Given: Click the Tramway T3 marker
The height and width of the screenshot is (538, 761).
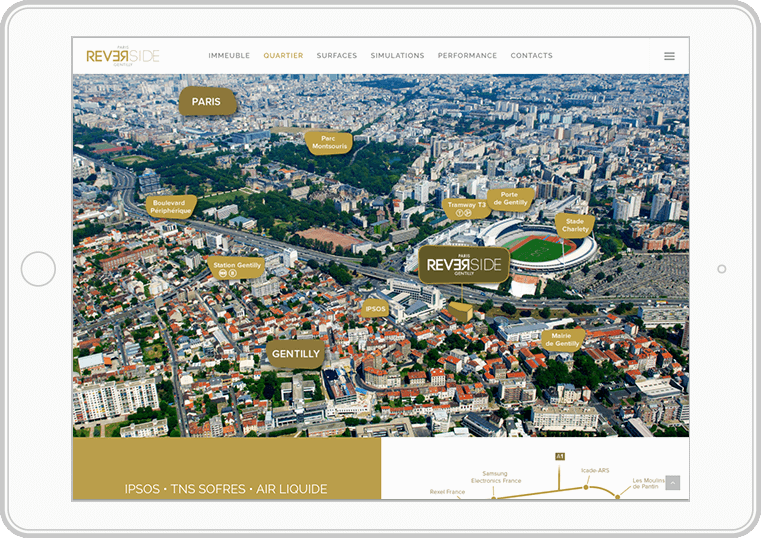Looking at the screenshot, I should [x=466, y=208].
